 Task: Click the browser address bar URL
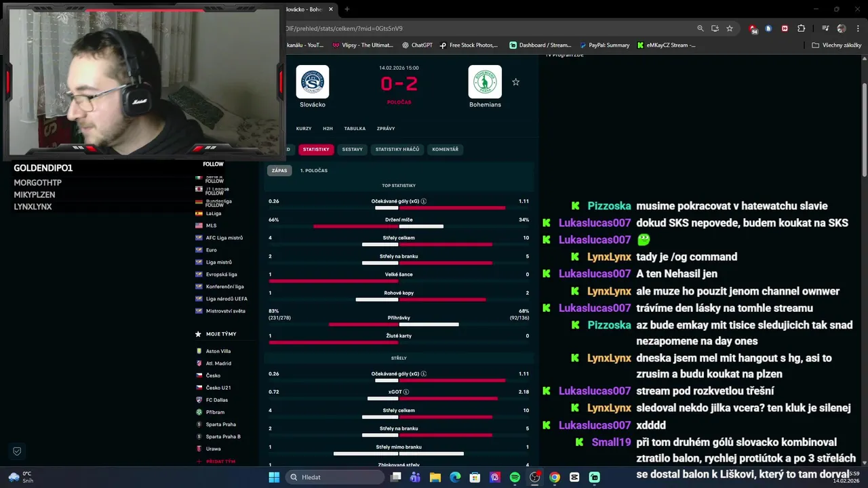point(344,28)
